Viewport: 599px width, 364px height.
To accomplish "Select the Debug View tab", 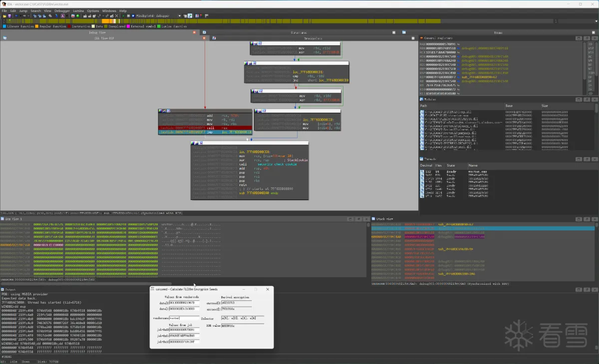I will 97,32.
